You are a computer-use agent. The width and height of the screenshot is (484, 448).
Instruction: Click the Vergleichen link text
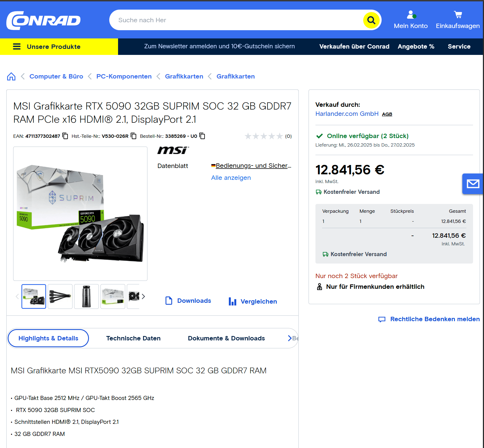259,301
